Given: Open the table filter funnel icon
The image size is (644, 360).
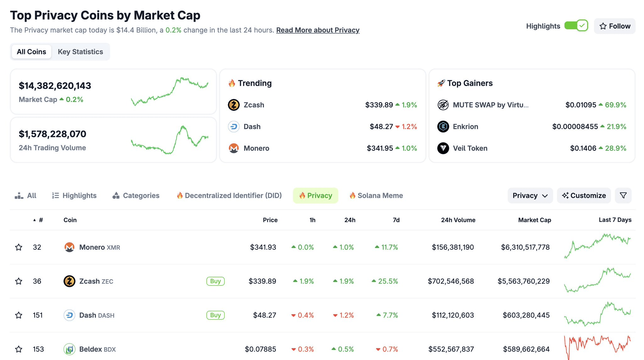Looking at the screenshot, I should (x=623, y=196).
